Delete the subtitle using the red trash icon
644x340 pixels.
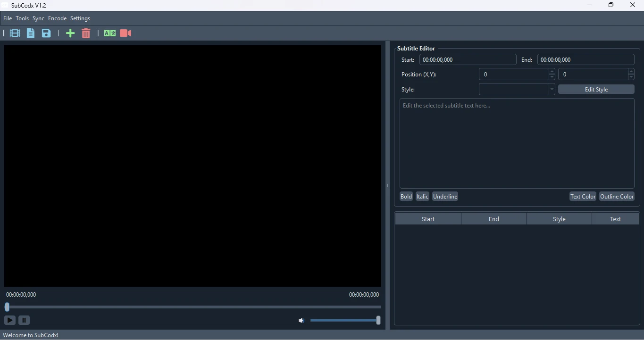tap(86, 33)
